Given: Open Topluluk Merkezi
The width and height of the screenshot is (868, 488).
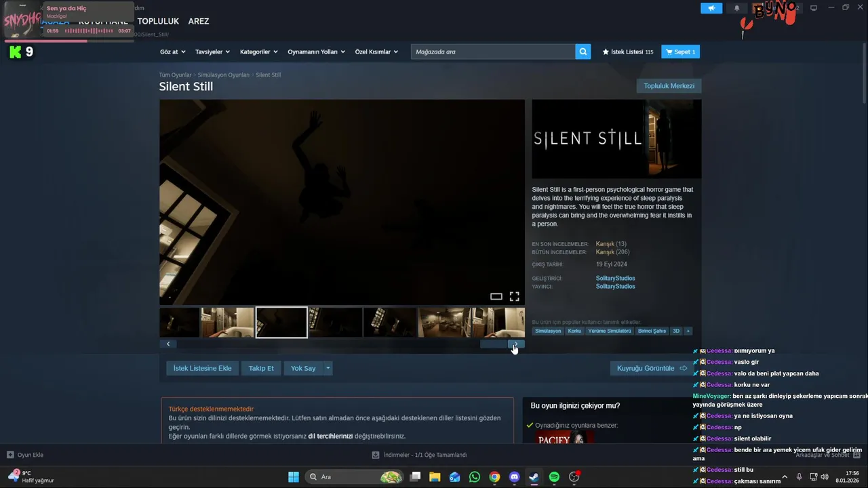Looking at the screenshot, I should [x=669, y=86].
